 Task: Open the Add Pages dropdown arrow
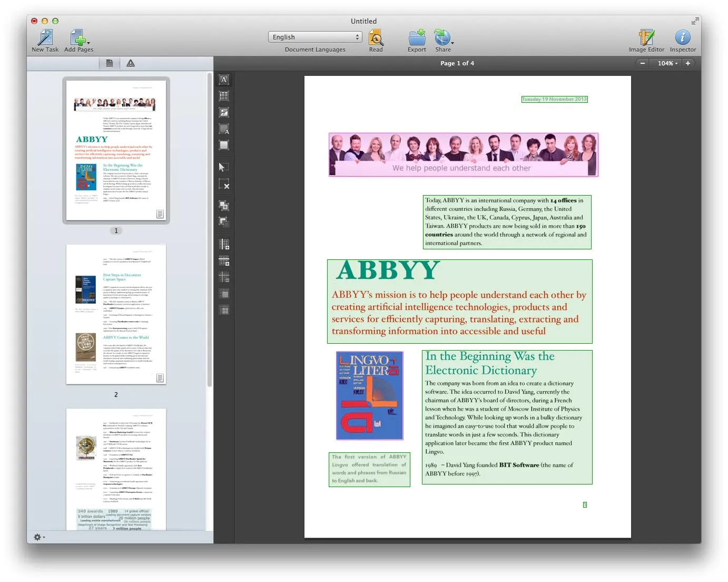(88, 43)
